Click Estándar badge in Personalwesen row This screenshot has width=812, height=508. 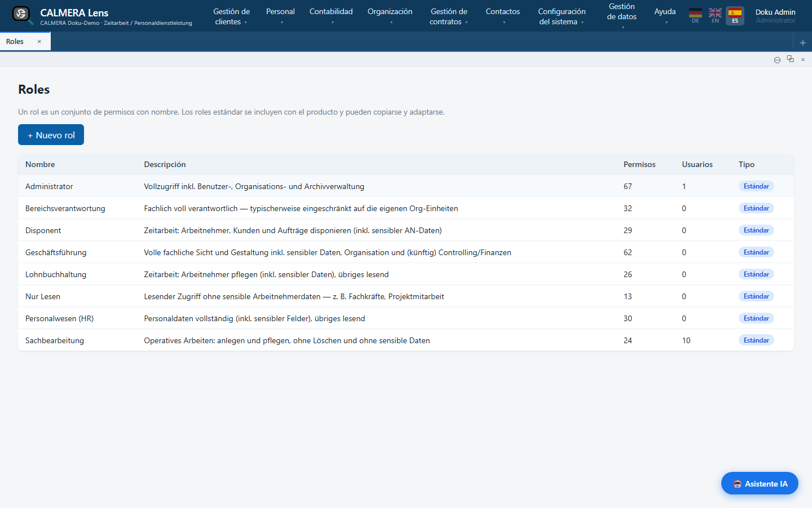tap(756, 318)
